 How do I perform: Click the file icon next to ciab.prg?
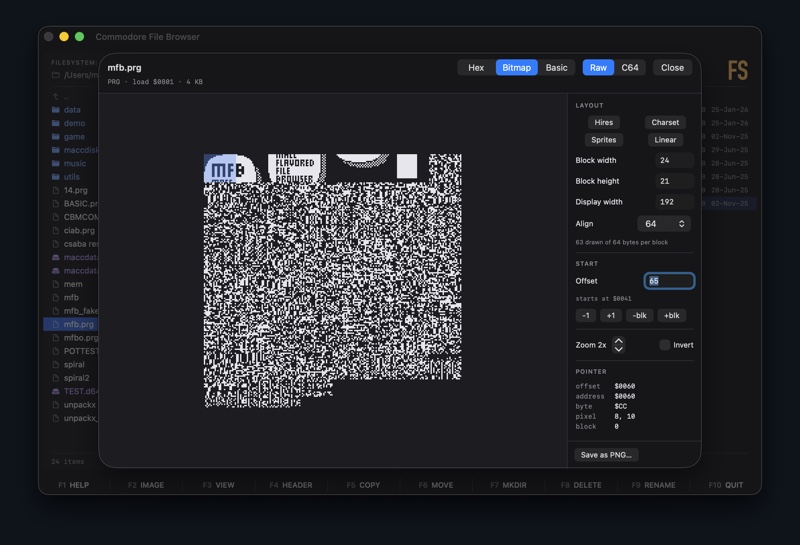(x=56, y=231)
